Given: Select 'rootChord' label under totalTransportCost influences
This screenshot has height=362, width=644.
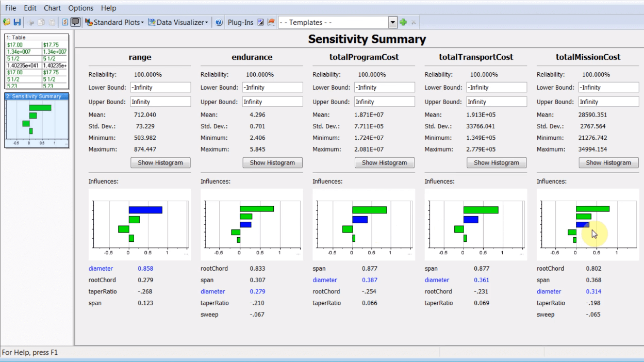Looking at the screenshot, I should pyautogui.click(x=438, y=291).
